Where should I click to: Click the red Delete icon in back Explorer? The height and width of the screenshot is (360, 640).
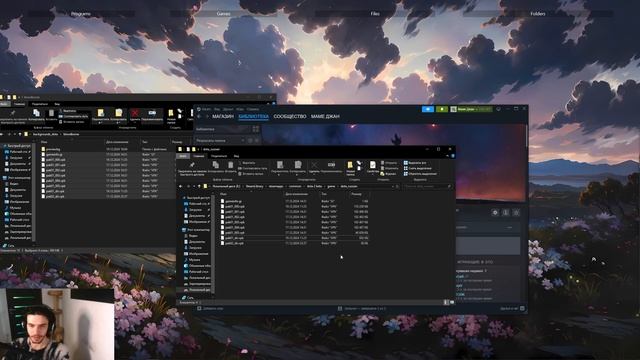tap(135, 114)
